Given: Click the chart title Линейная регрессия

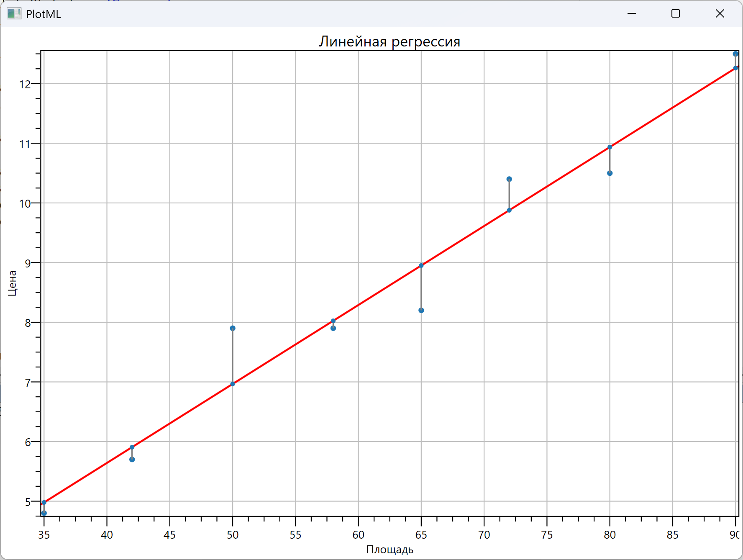Looking at the screenshot, I should pos(389,41).
